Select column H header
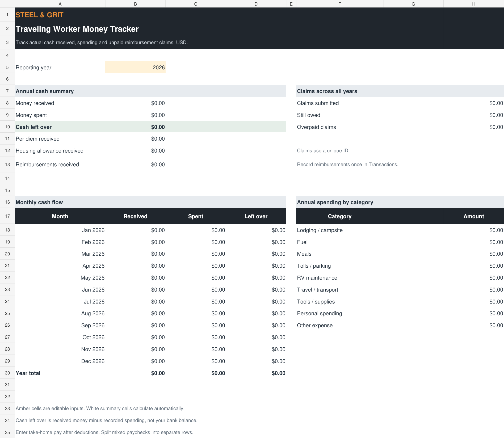This screenshot has height=438, width=504. pyautogui.click(x=474, y=4)
